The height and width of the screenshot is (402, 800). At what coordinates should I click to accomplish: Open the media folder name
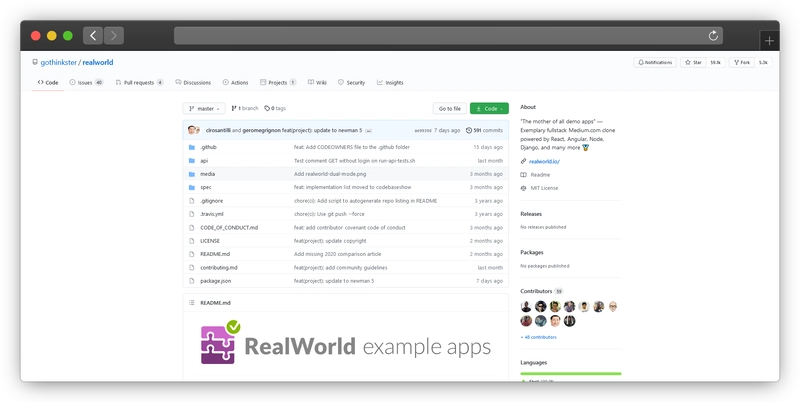[207, 174]
